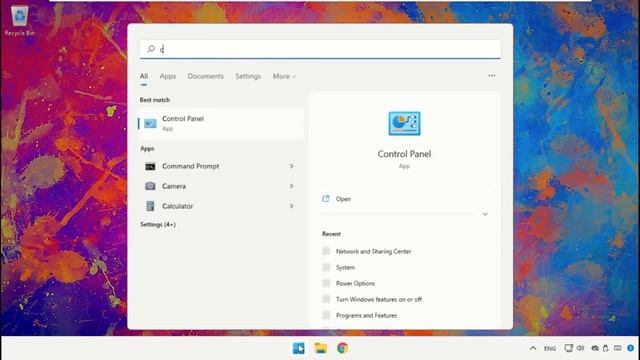Open the Recycle Bin desktop icon
Viewport: 640px width, 360px height.
click(x=19, y=21)
